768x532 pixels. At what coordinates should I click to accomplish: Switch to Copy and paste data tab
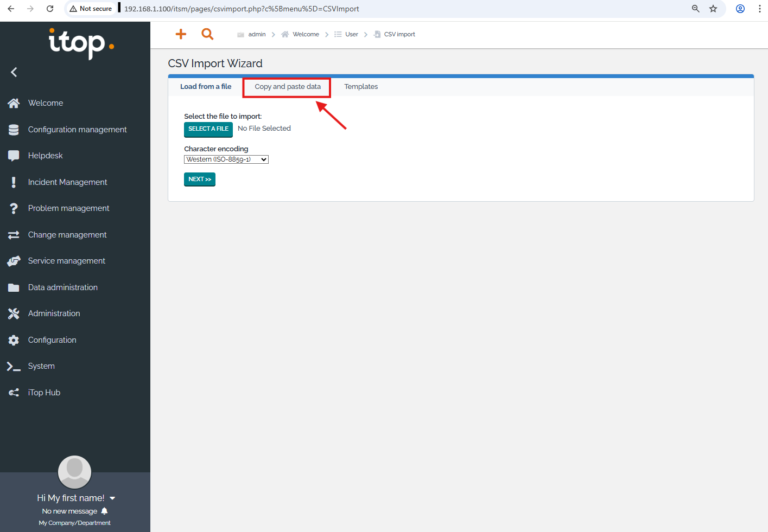click(288, 87)
